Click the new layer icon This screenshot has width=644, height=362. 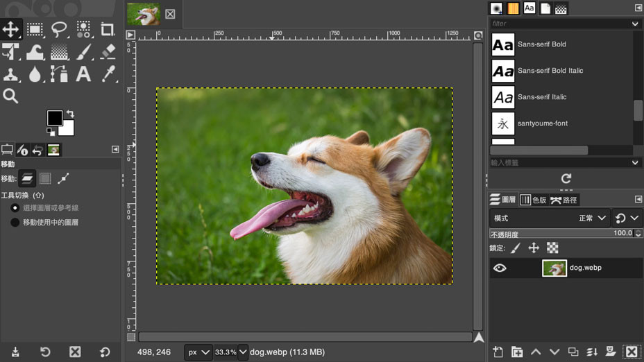(x=498, y=352)
